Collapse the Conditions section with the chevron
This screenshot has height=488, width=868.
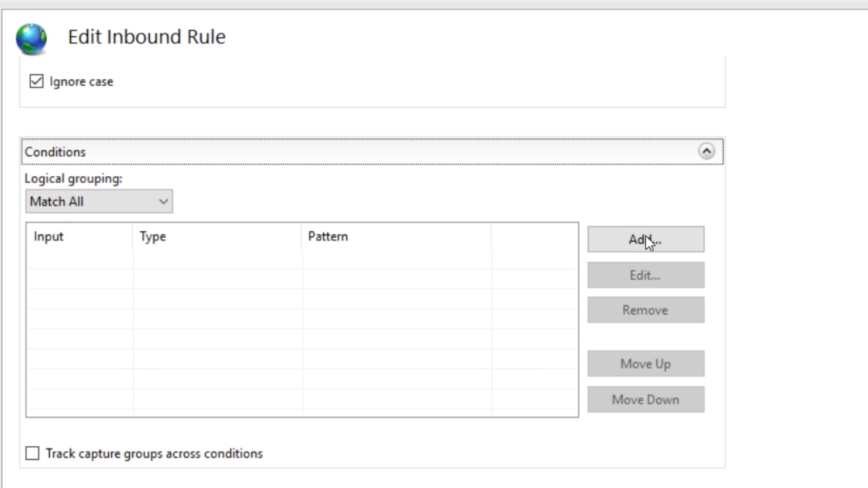pyautogui.click(x=706, y=152)
